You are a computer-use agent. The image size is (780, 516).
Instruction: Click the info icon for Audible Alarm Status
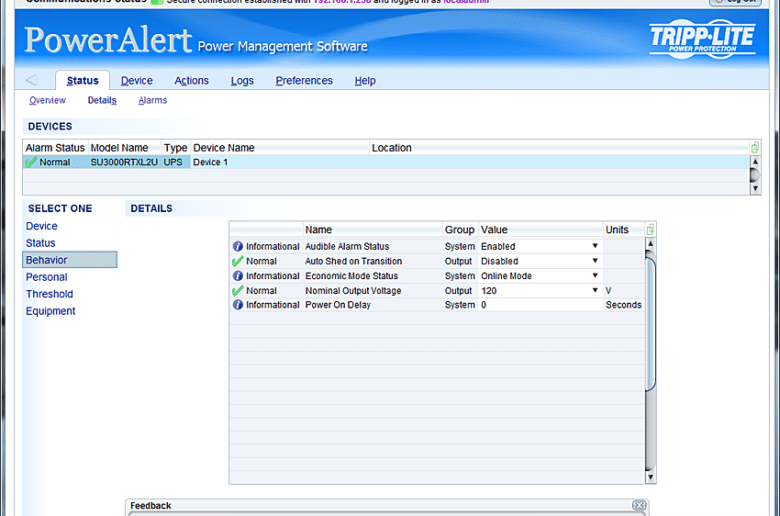coord(238,246)
